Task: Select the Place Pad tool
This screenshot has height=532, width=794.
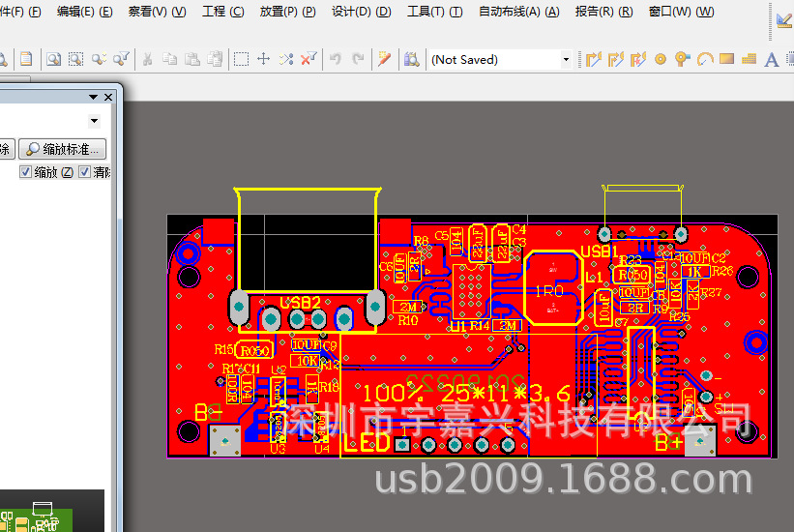Action: (661, 59)
